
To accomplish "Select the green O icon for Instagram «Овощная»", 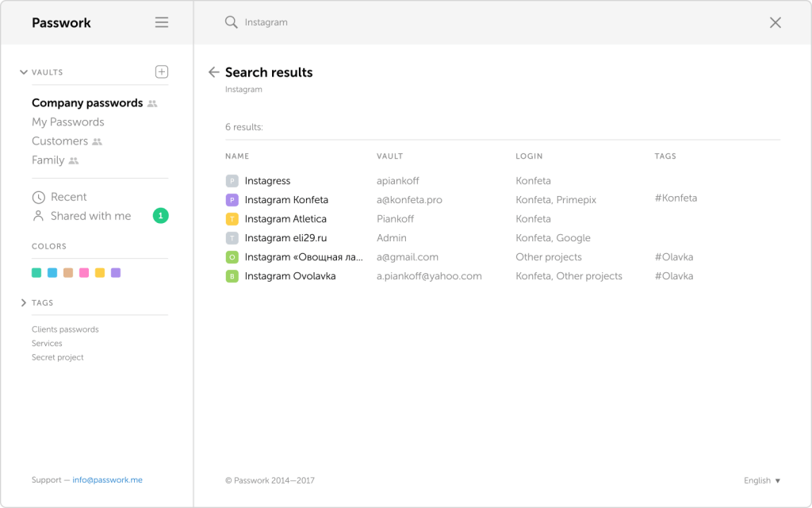I will pos(232,256).
